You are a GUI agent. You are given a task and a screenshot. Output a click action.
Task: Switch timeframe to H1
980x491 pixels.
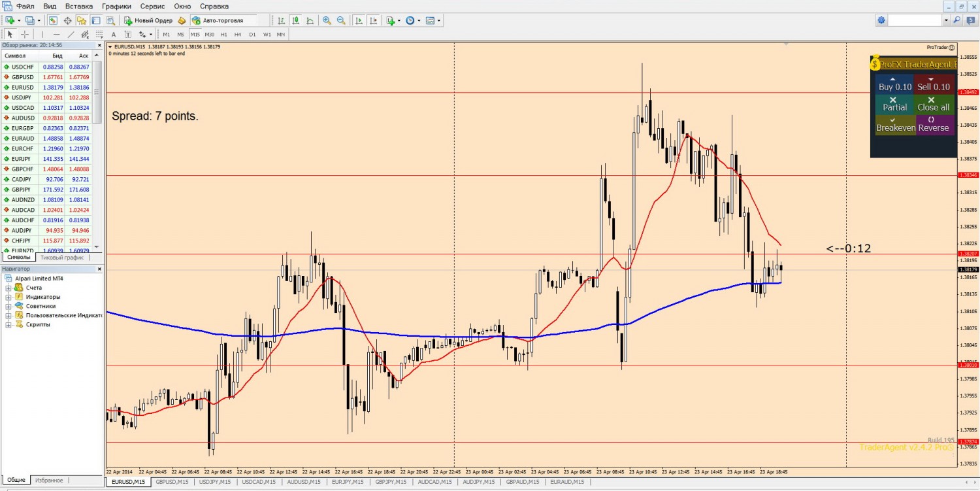click(x=224, y=34)
